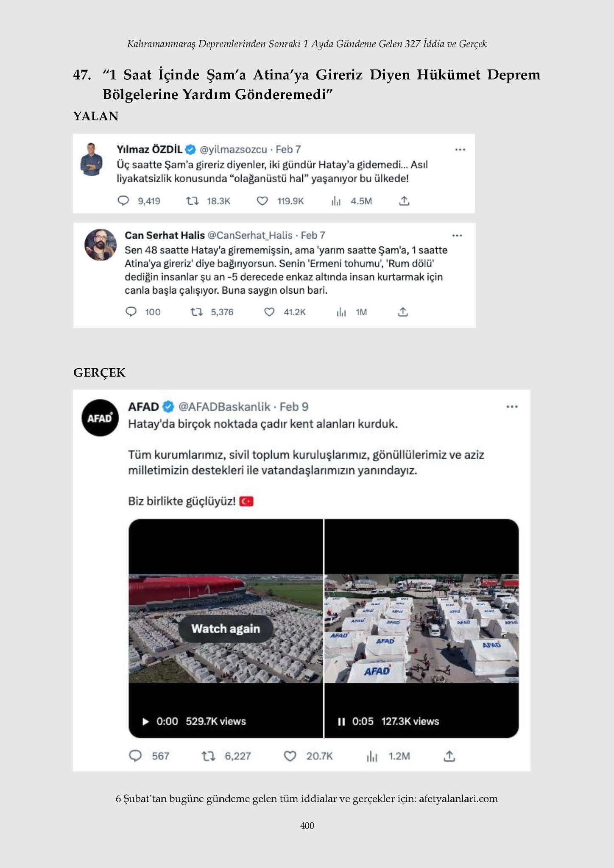The height and width of the screenshot is (868, 614).
Task: Pause the right video at 0:05
Action: [x=341, y=721]
